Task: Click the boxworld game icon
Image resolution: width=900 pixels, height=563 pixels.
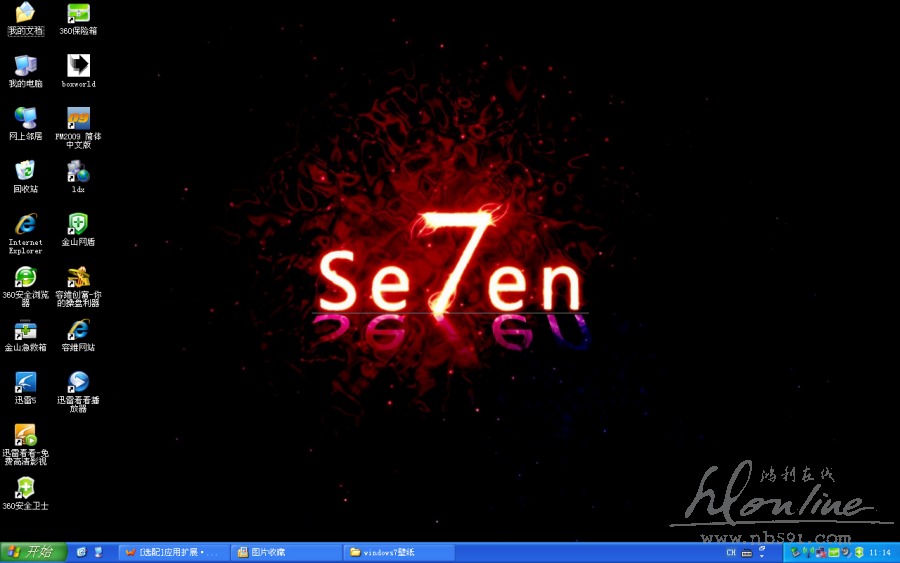Action: (x=78, y=67)
